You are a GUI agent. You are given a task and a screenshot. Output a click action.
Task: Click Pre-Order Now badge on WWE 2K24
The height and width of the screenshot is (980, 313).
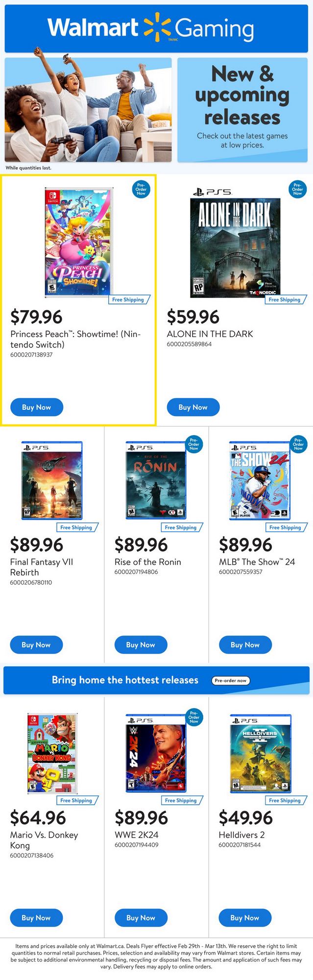193,717
